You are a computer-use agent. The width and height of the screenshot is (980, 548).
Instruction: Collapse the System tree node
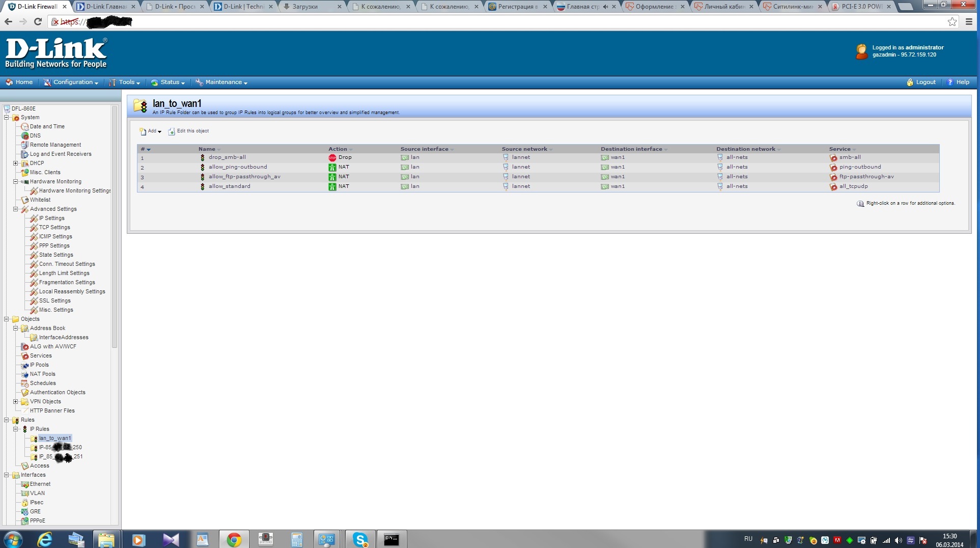tap(7, 118)
